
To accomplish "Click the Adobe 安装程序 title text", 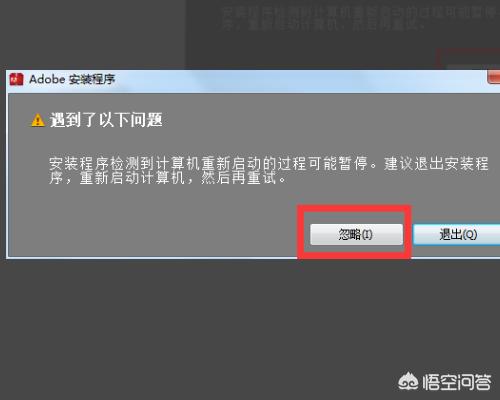I will coord(72,79).
